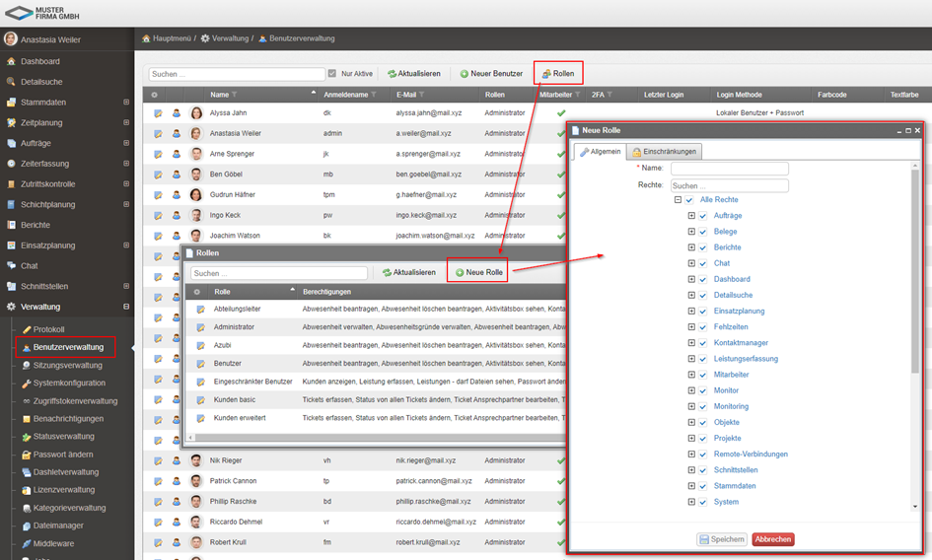Screen dimensions: 932x560
Task: Toggle the Nur Aktive checkbox
Action: [x=332, y=74]
